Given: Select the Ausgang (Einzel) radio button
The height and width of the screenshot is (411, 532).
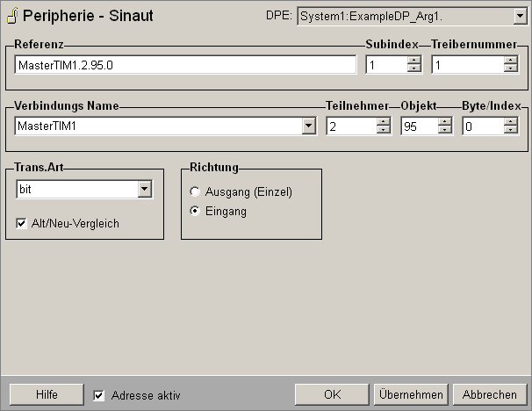Looking at the screenshot, I should [x=195, y=191].
